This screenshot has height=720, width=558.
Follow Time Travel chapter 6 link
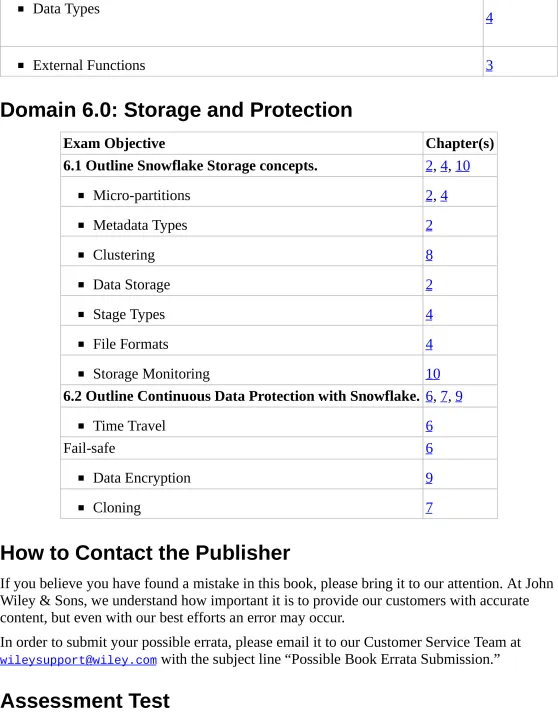pyautogui.click(x=429, y=426)
